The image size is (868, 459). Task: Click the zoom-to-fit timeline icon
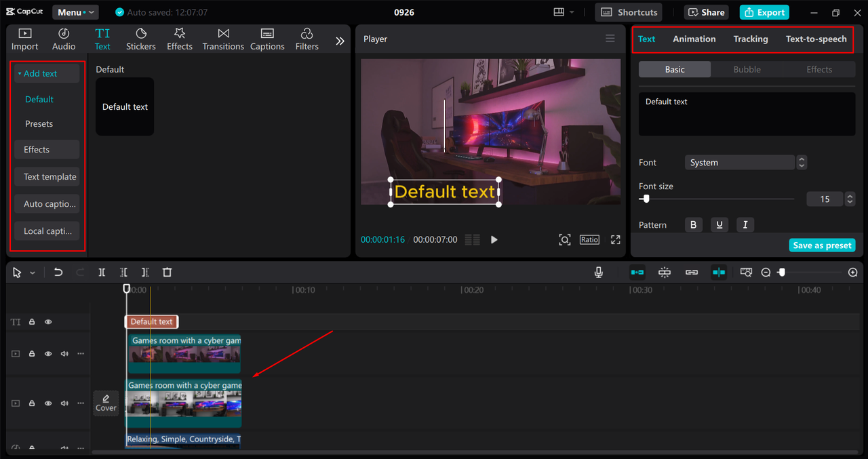point(746,272)
